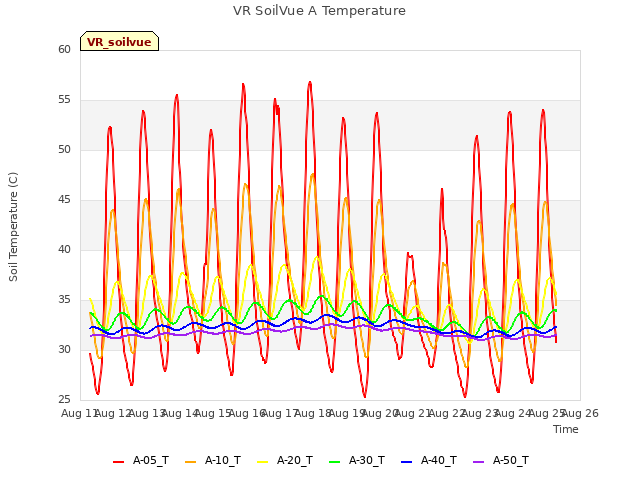Screen dimensions: 640x480
Task: Click the A-10_T orange legend swatch
Action: [x=191, y=462]
